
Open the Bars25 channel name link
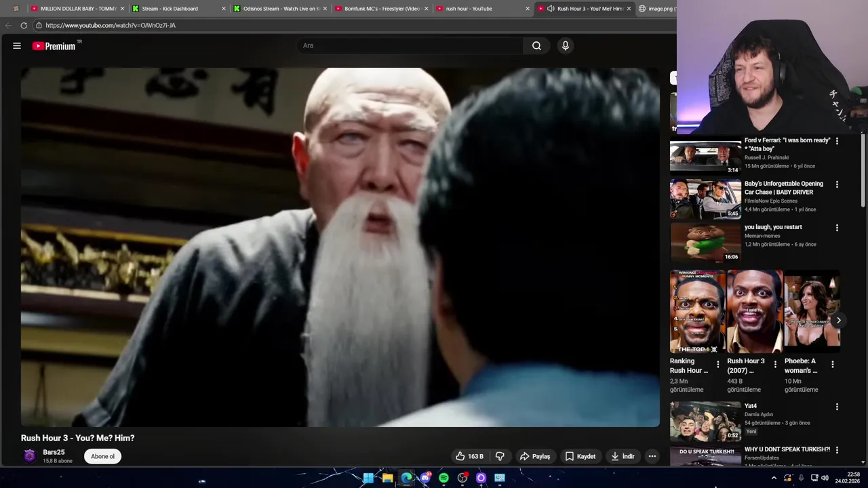point(54,452)
